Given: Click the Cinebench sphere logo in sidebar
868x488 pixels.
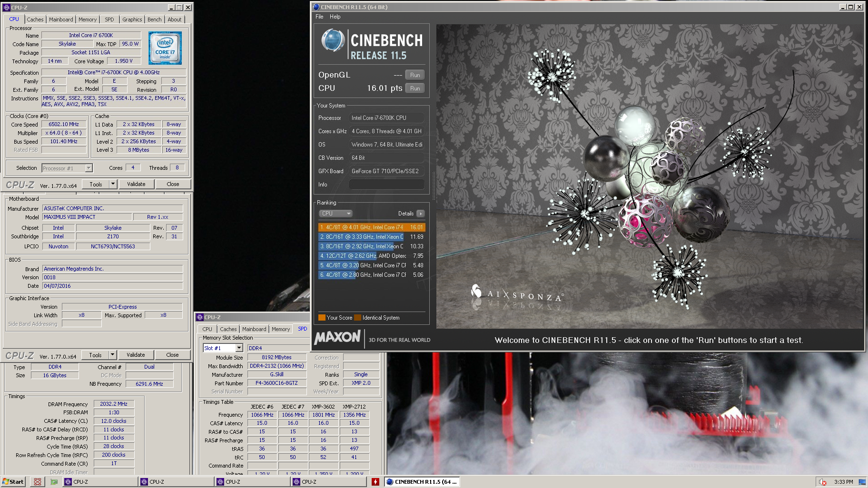Looking at the screenshot, I should coord(333,41).
